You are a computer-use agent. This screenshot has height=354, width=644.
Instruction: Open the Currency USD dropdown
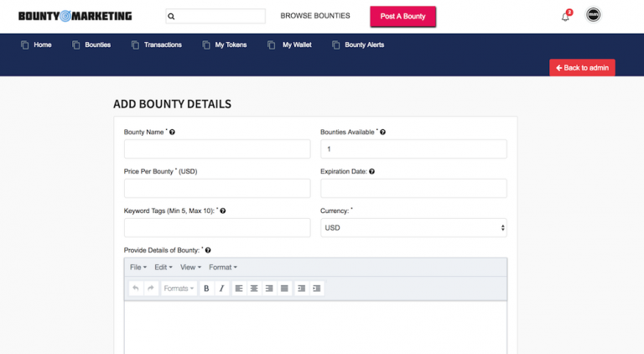pos(413,227)
